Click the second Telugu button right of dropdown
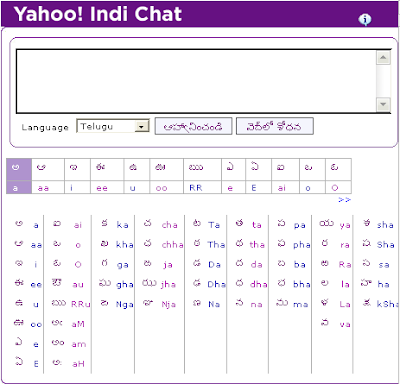 point(275,126)
